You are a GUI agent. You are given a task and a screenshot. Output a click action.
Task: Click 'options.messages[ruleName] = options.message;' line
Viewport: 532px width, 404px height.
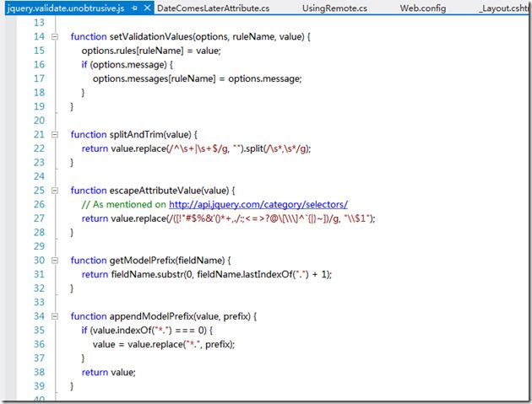click(197, 78)
